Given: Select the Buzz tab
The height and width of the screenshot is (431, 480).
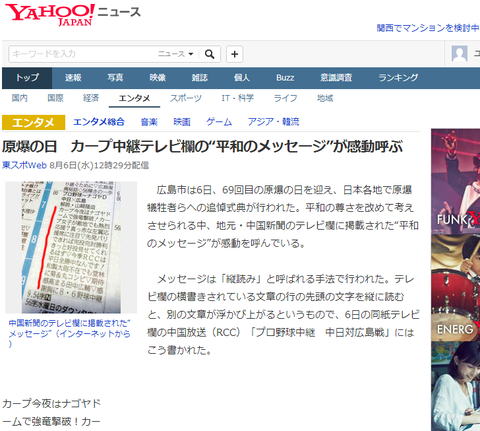Looking at the screenshot, I should point(285,78).
